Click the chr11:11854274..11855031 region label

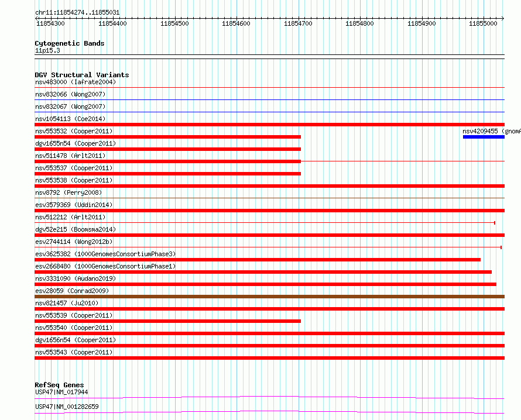[77, 13]
